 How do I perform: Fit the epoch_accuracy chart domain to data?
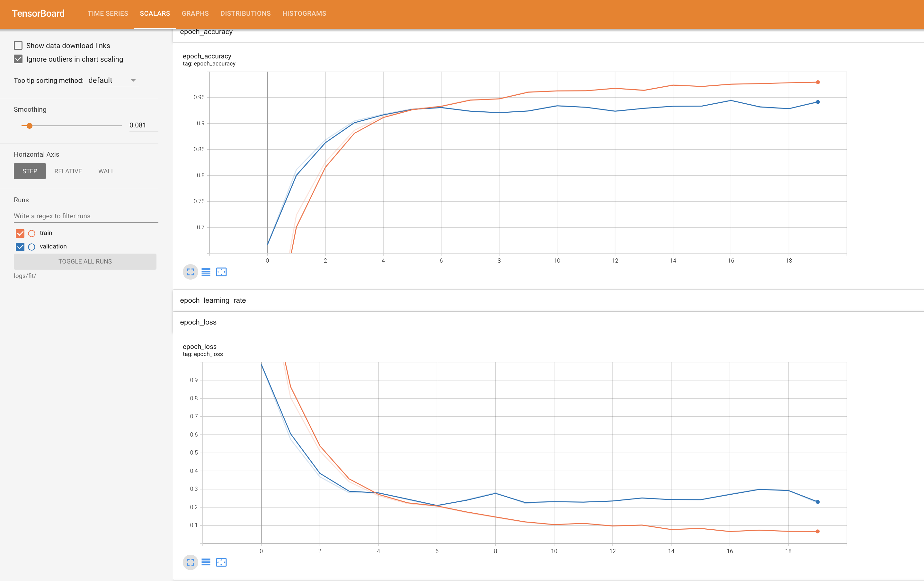coord(221,272)
